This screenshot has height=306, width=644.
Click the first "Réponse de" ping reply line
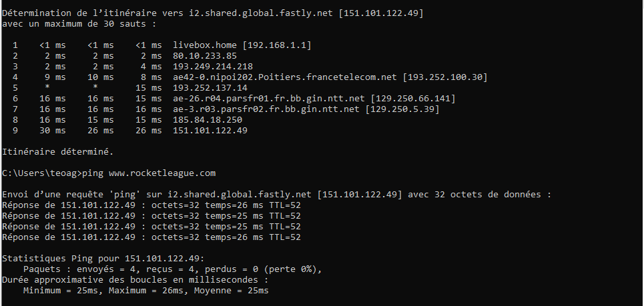151,205
